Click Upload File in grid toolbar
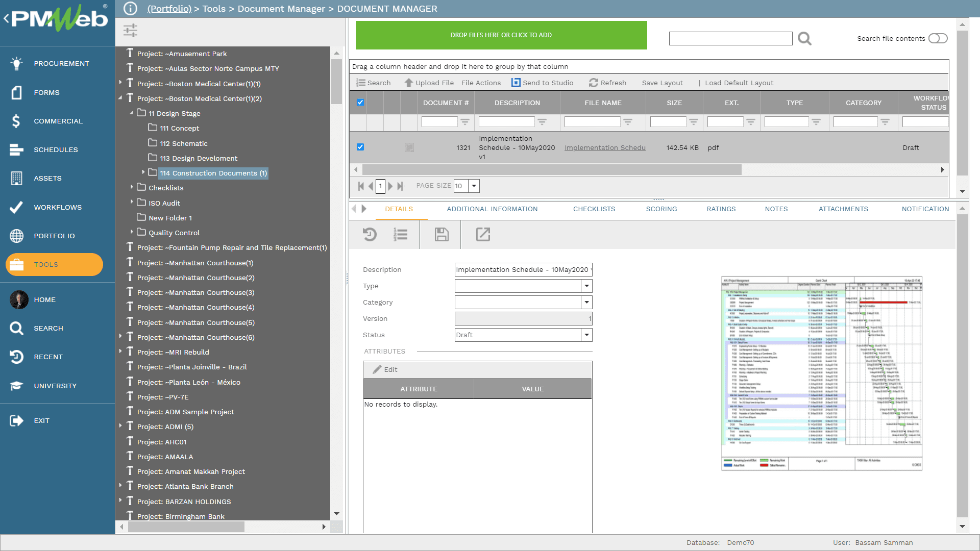 429,83
